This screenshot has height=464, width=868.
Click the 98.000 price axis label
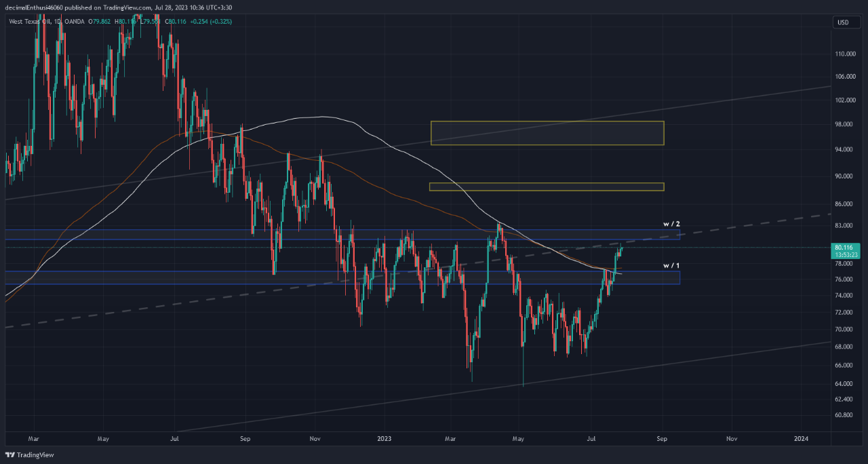pos(843,124)
